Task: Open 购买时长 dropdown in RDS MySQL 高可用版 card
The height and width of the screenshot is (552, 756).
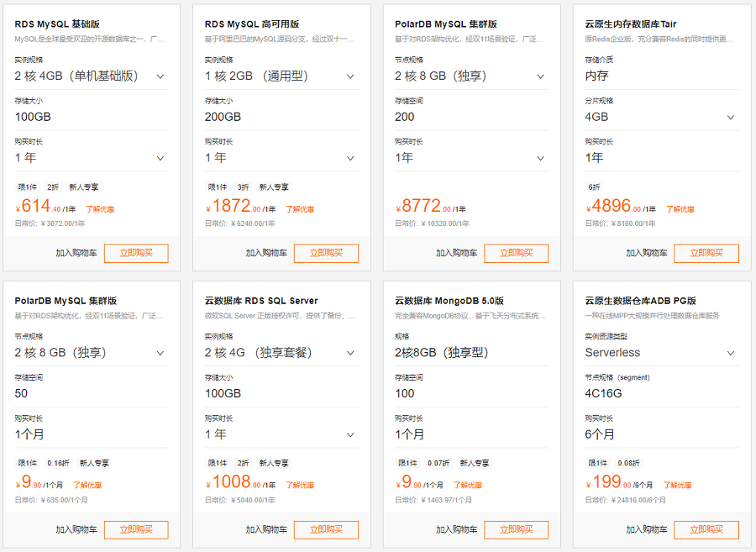Action: click(281, 158)
